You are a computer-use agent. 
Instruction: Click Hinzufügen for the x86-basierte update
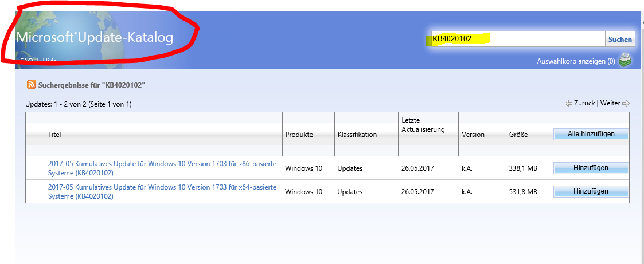pos(591,168)
